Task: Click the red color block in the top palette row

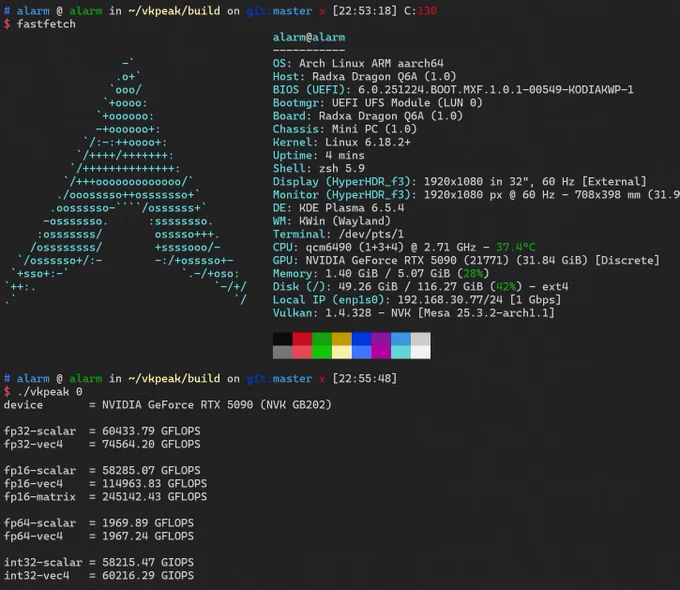Action: coord(302,339)
